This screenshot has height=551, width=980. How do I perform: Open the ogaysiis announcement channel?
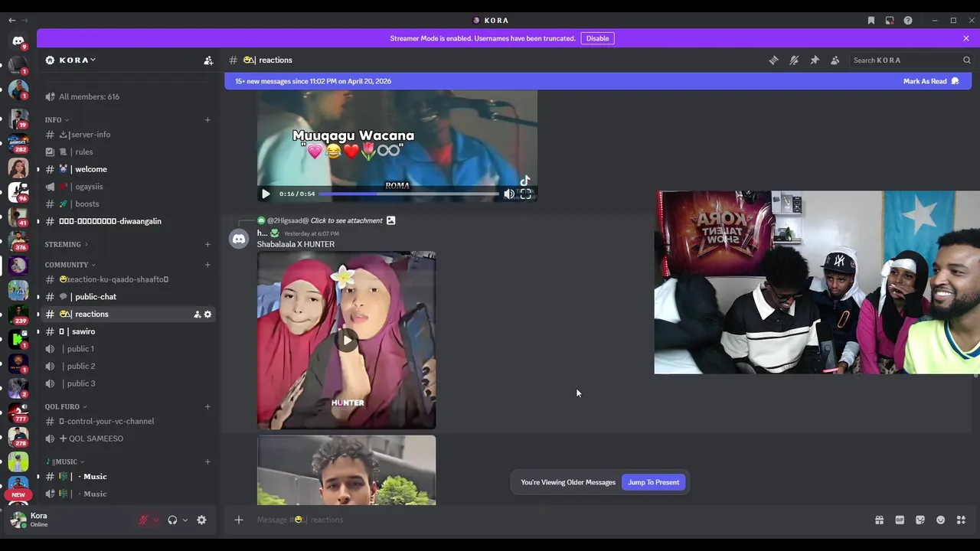pyautogui.click(x=129, y=187)
